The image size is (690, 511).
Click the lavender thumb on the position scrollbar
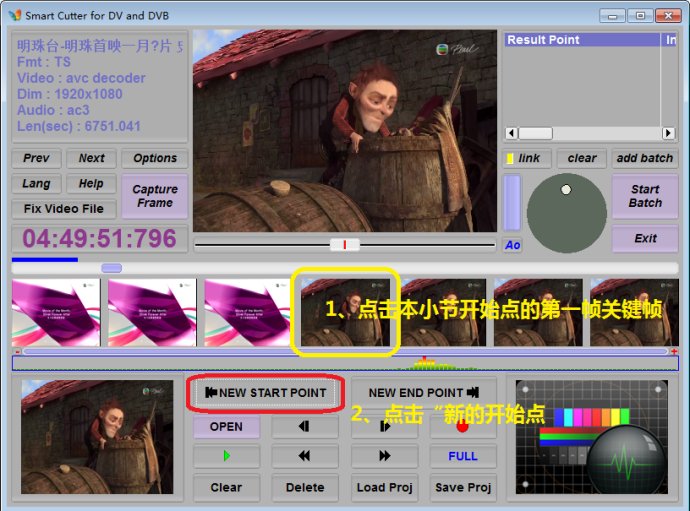(x=111, y=268)
